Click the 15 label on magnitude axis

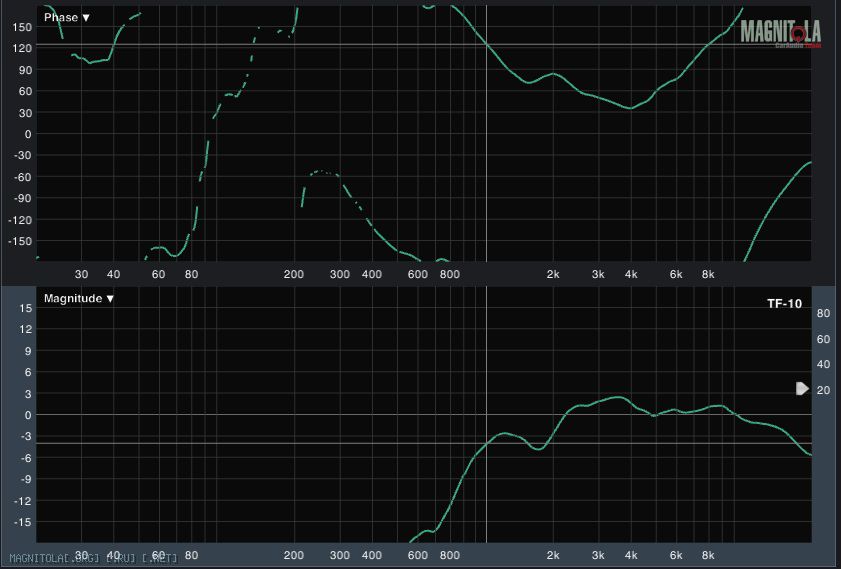(x=26, y=308)
